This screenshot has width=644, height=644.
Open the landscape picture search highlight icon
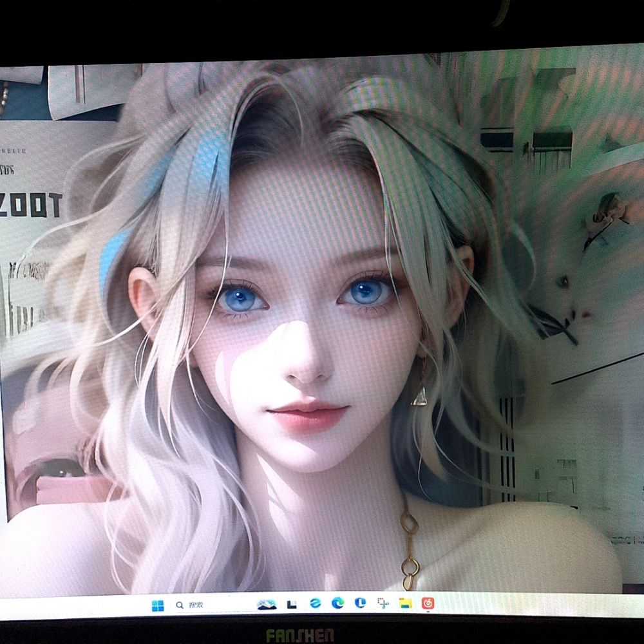point(267,604)
